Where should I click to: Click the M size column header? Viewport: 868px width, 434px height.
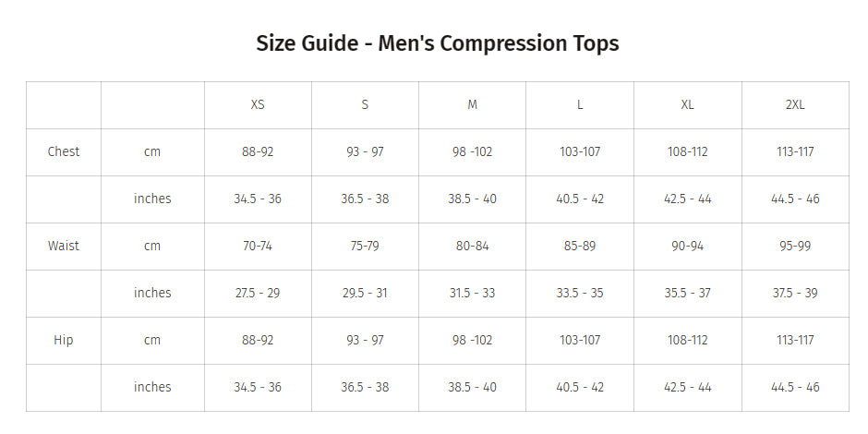472,104
